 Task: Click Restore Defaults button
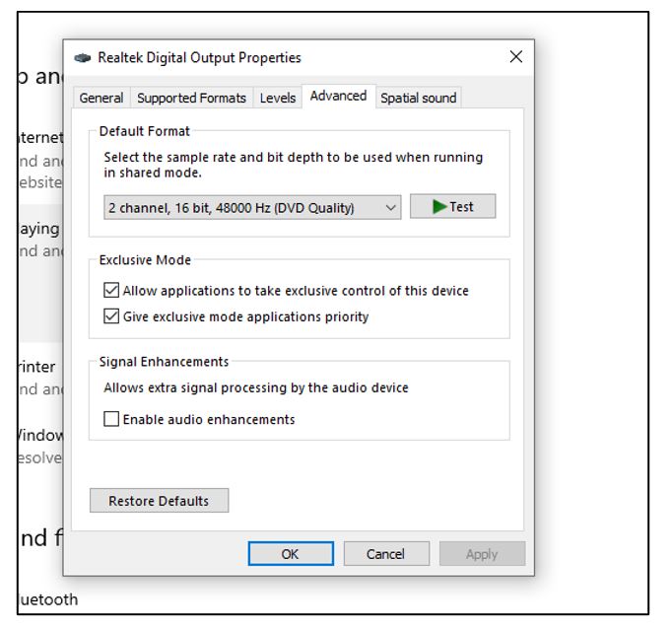[x=159, y=501]
